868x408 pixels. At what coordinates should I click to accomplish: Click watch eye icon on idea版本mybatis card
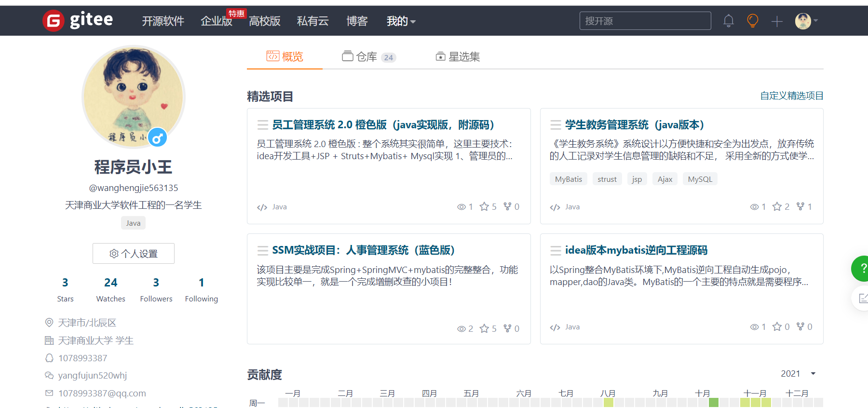[755, 327]
